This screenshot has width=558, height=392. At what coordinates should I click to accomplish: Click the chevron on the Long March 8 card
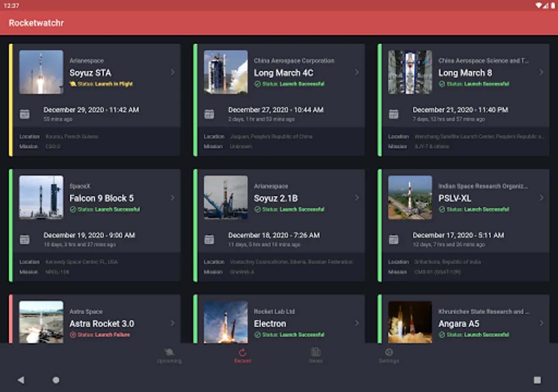click(541, 72)
